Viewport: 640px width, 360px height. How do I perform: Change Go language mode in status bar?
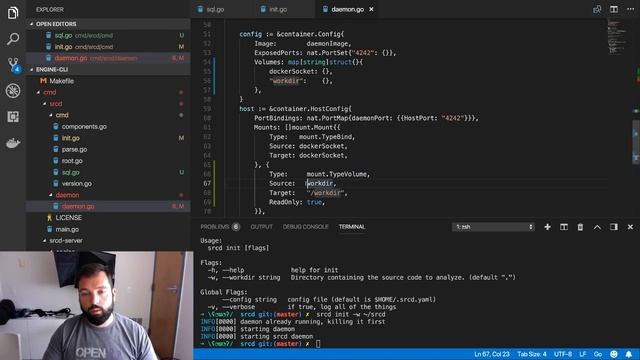click(598, 354)
